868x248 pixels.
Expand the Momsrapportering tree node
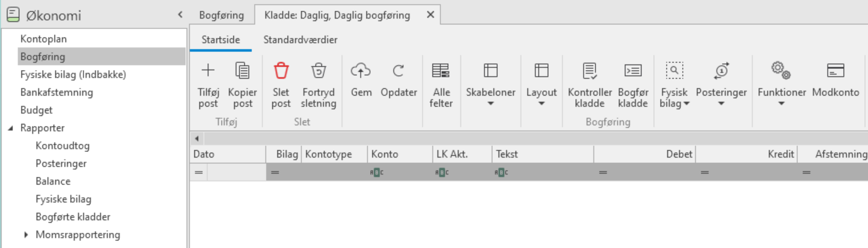[26, 234]
